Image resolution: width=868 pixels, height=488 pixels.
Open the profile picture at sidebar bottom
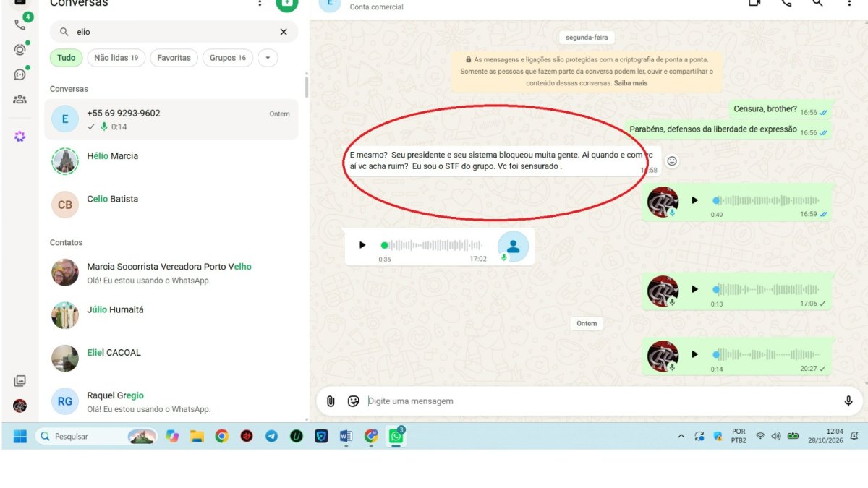coord(20,406)
